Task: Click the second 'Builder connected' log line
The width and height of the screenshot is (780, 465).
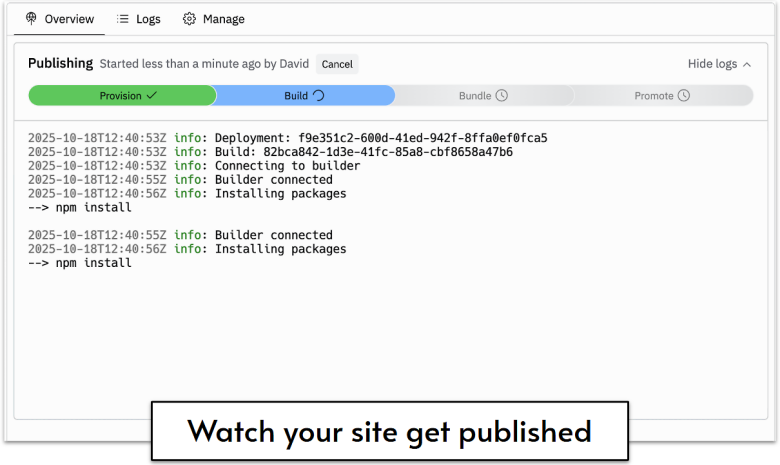Action: click(180, 235)
